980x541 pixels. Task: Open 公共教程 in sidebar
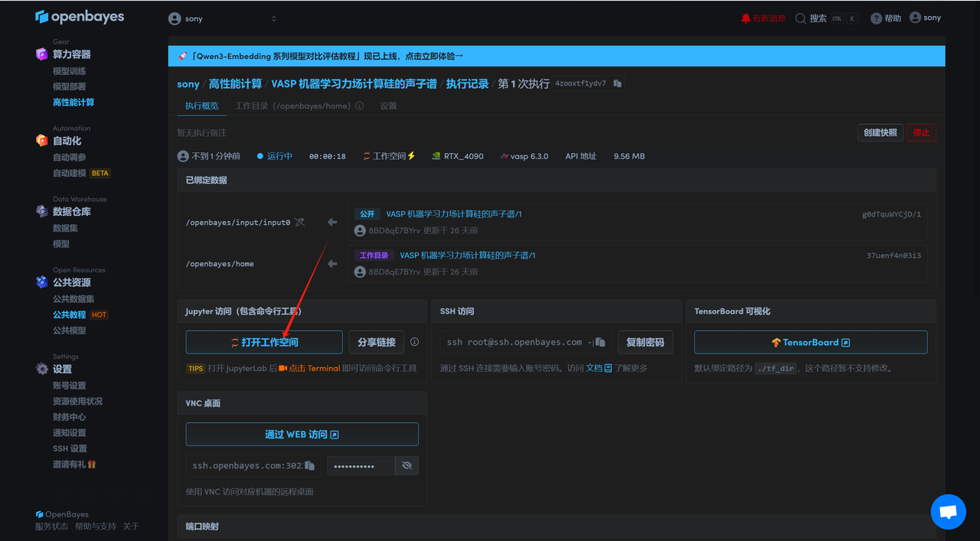(x=70, y=314)
